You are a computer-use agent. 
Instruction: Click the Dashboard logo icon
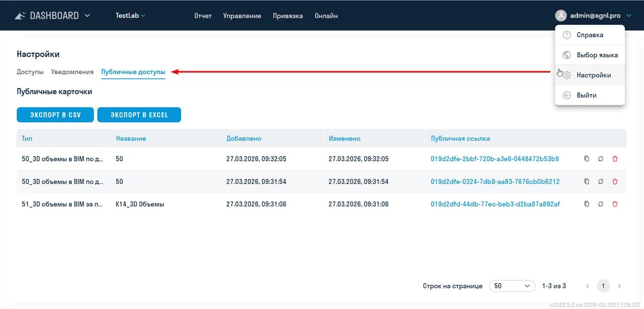pos(20,16)
